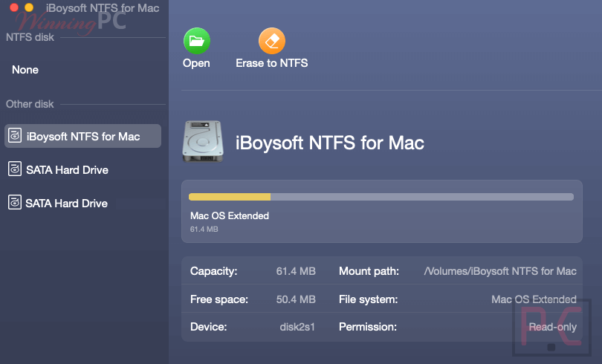Click the "Erase to NTFS" label
This screenshot has width=602, height=364.
[272, 63]
